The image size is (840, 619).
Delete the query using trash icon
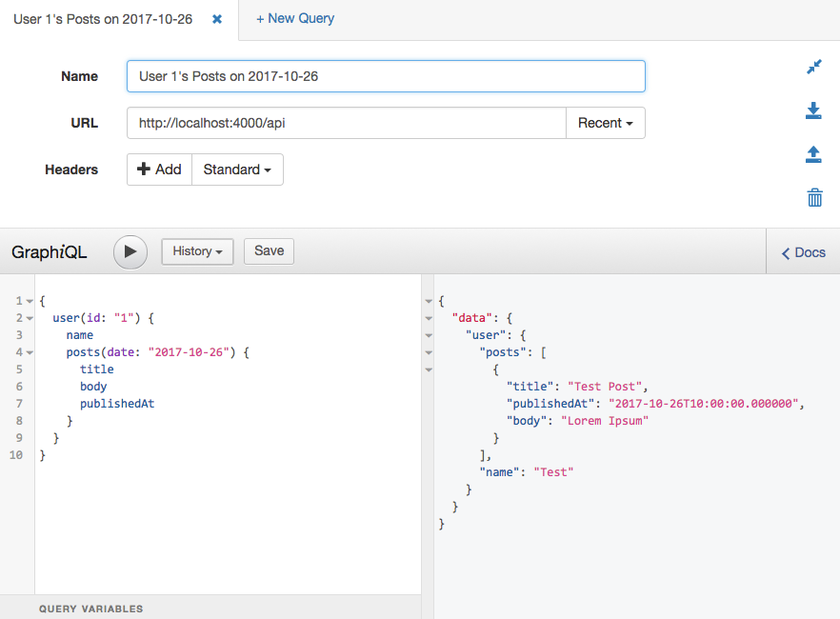(x=814, y=198)
